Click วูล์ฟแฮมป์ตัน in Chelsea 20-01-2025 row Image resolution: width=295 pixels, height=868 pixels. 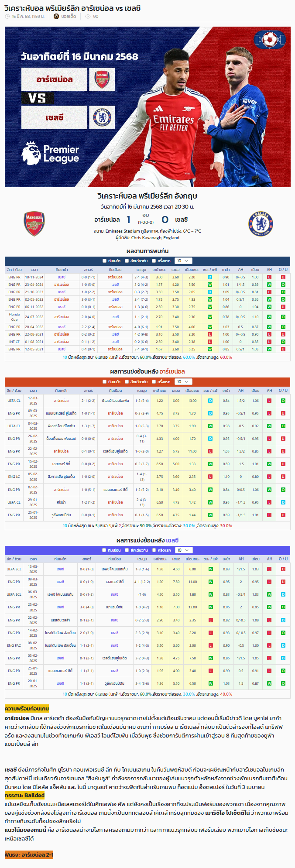tap(115, 683)
